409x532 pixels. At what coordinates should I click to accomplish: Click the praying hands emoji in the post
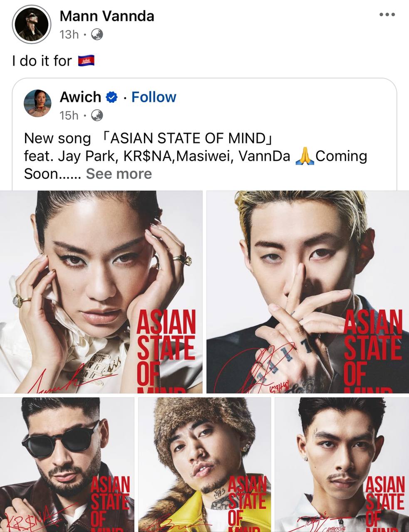304,156
